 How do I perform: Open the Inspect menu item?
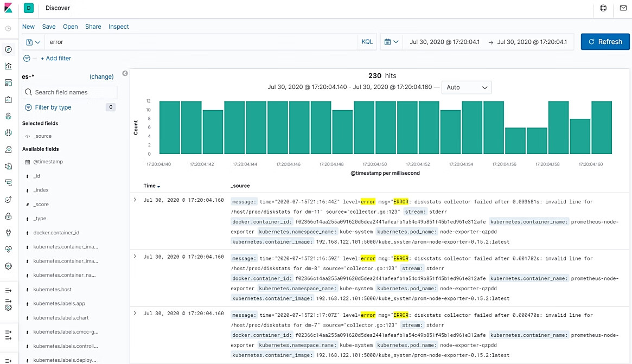118,27
